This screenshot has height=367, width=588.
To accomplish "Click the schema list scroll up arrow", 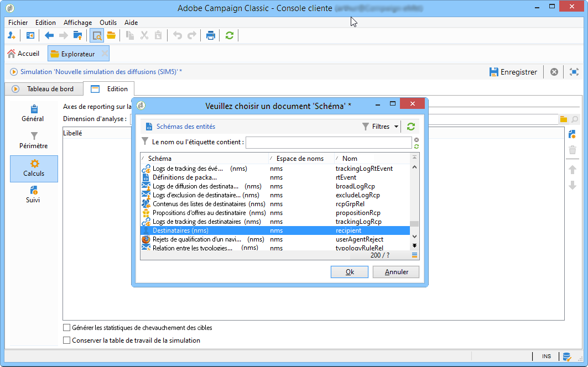I will [414, 167].
